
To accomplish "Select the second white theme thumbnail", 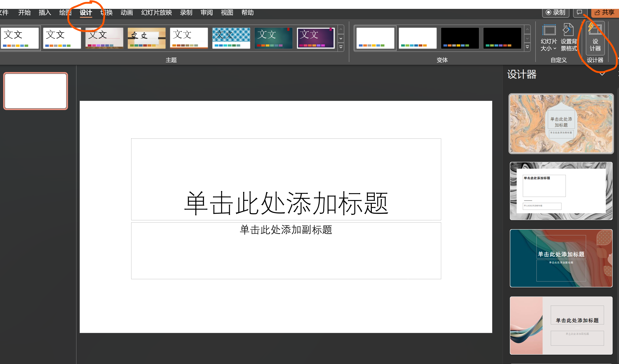I will [x=62, y=38].
